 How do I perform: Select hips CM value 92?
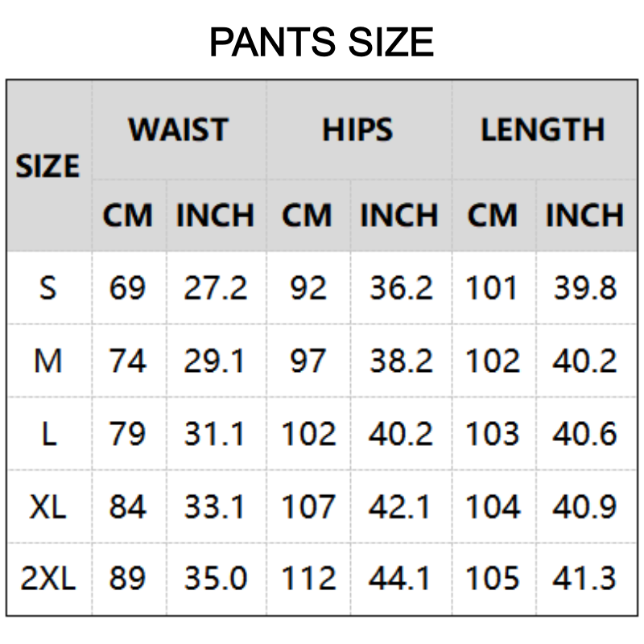[x=308, y=287]
